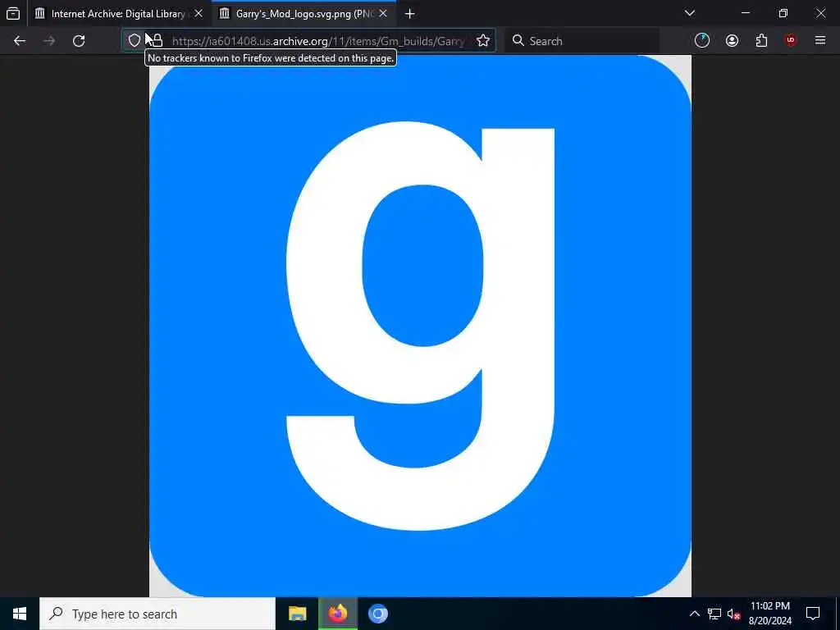Show site security via the padlock icon

[157, 41]
